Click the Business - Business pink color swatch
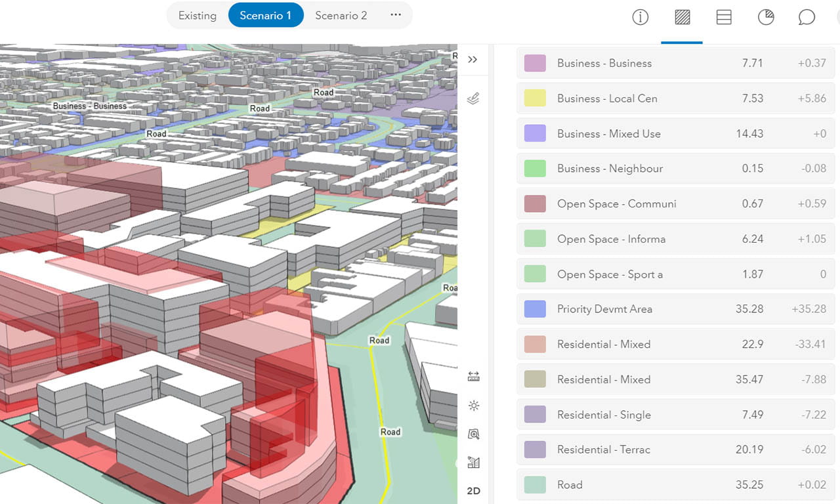Screen dimensions: 840x504 click(x=535, y=64)
